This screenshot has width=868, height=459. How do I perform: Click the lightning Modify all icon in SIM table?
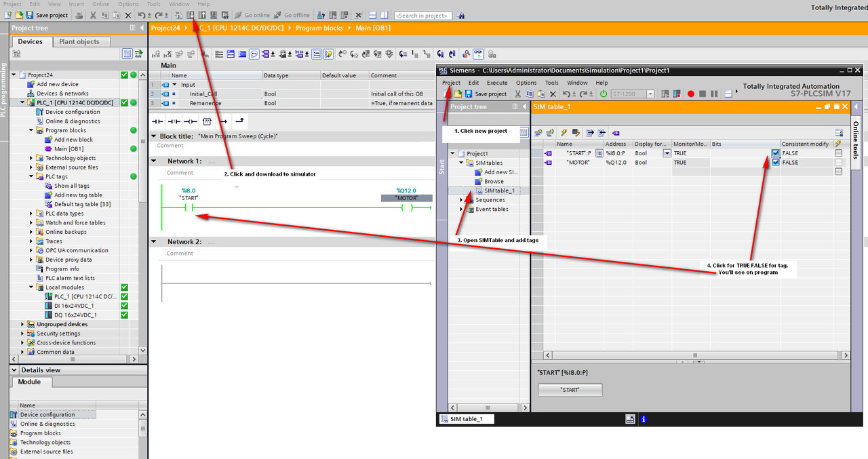tap(564, 132)
